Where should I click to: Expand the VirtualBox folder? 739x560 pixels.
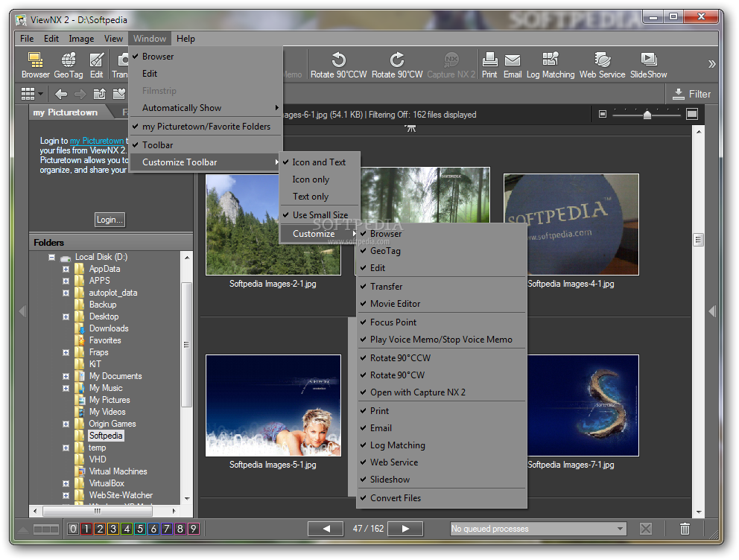click(66, 483)
